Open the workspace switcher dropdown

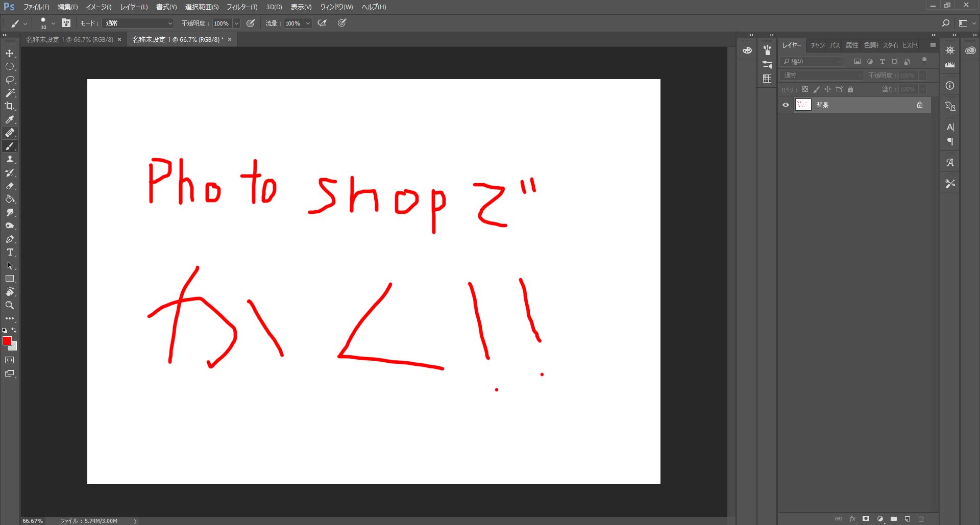click(x=967, y=23)
